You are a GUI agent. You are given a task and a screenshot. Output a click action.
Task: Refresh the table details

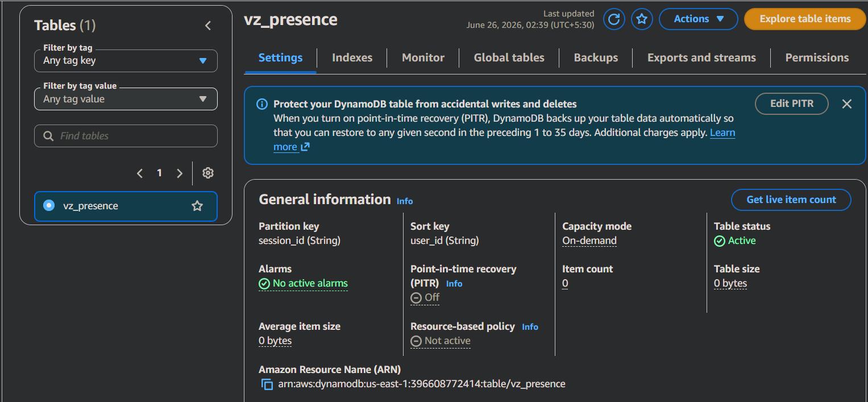[614, 19]
